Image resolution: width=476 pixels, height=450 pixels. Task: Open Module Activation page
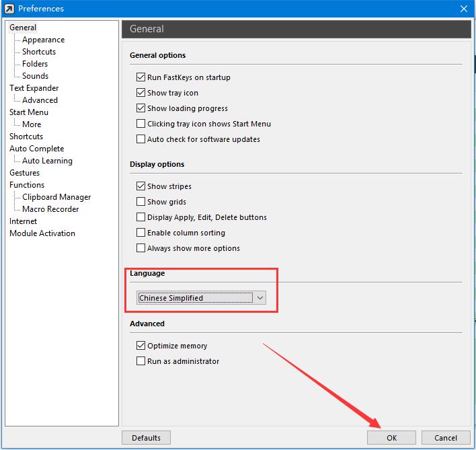pyautogui.click(x=42, y=233)
